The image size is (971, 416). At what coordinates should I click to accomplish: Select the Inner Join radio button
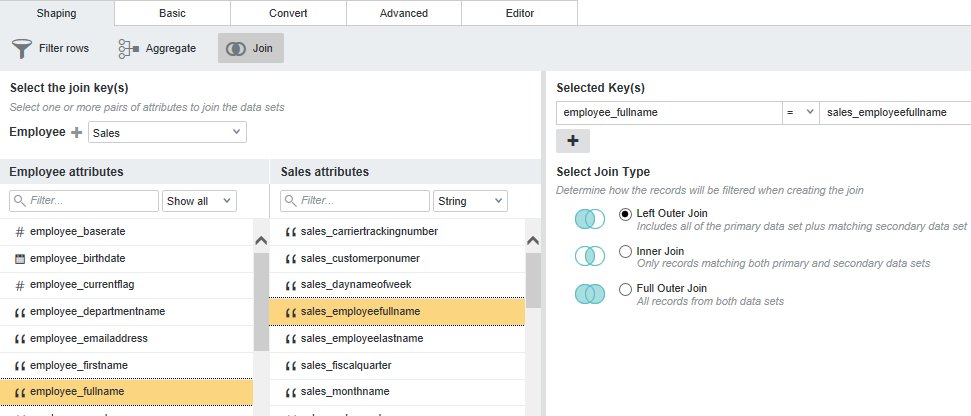click(x=626, y=251)
